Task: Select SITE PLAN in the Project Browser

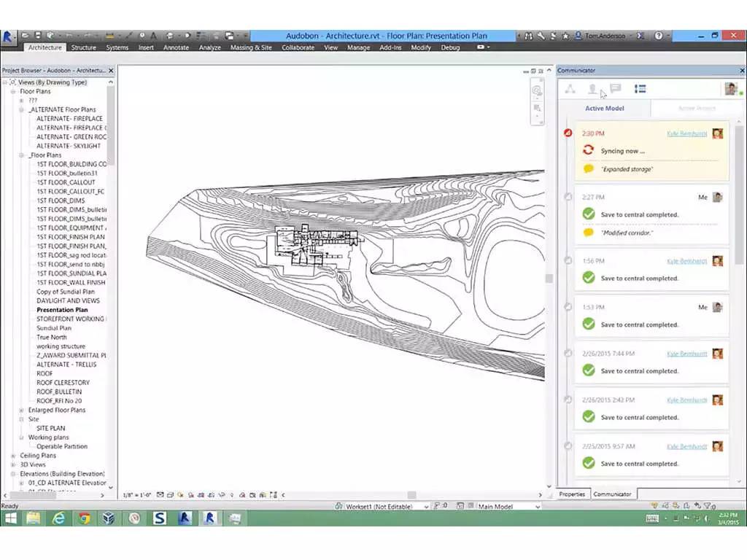Action: pos(51,429)
